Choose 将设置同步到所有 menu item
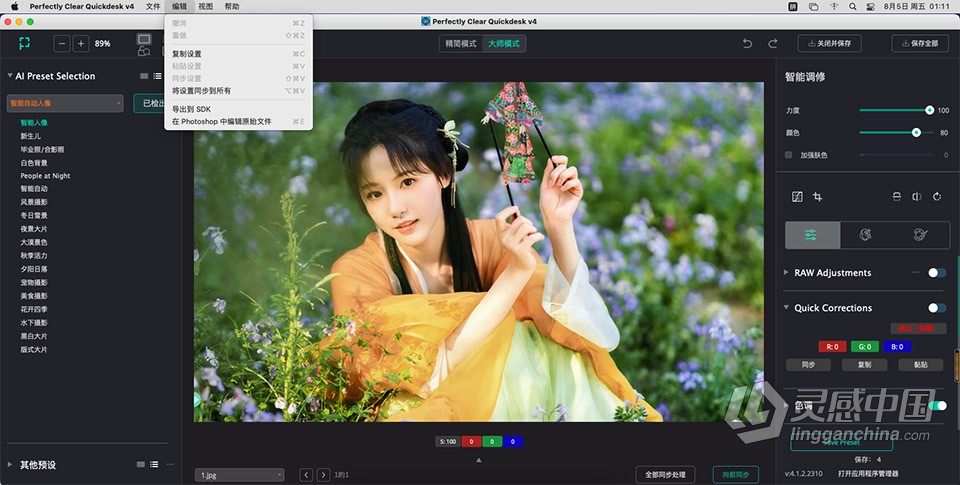Screen dimensions: 960x485 239,91
